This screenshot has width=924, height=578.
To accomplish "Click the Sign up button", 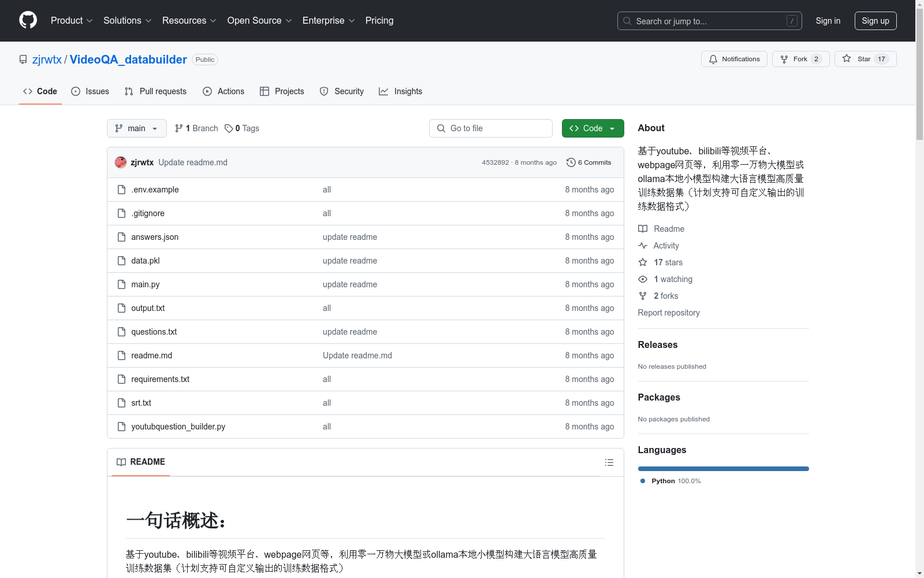I will point(875,20).
